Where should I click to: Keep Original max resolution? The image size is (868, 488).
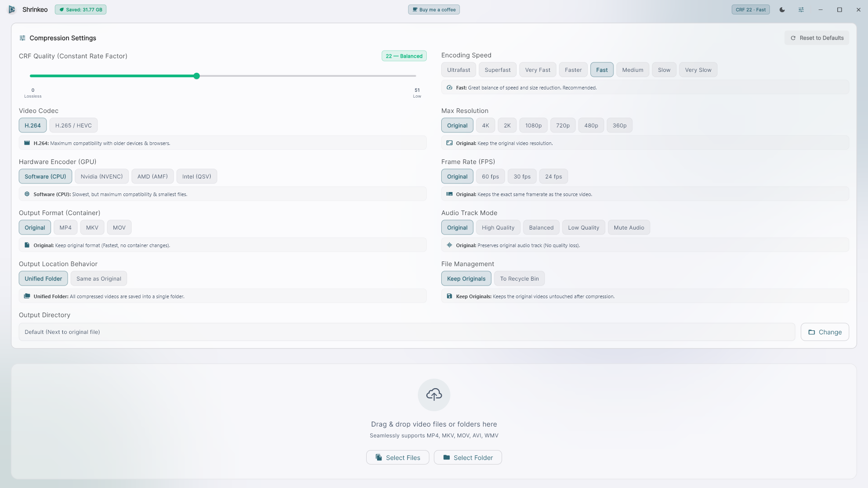[458, 126]
